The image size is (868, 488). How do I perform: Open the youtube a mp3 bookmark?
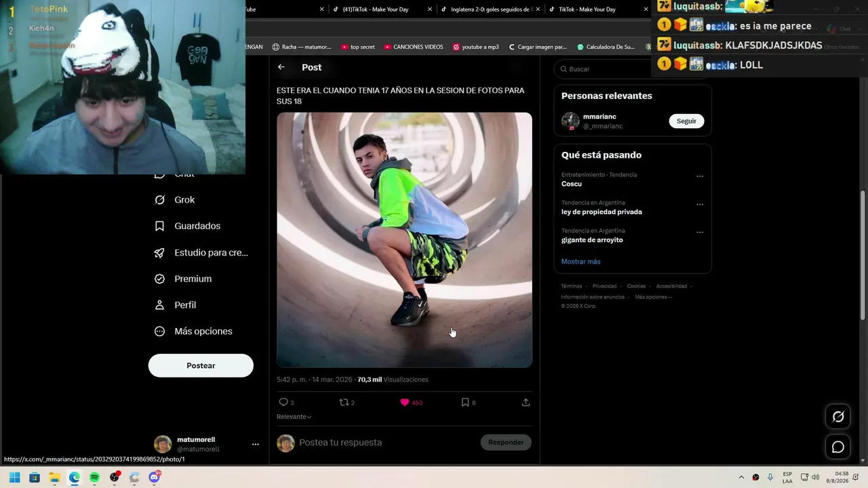coord(475,47)
